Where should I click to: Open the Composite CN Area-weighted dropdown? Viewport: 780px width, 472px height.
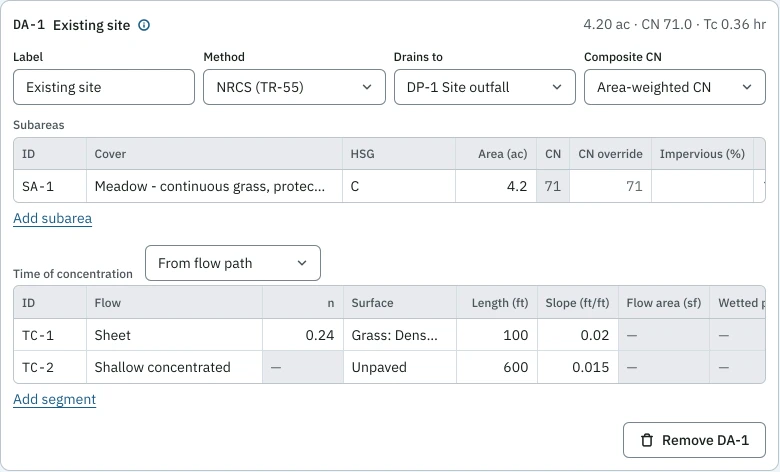[x=675, y=87]
